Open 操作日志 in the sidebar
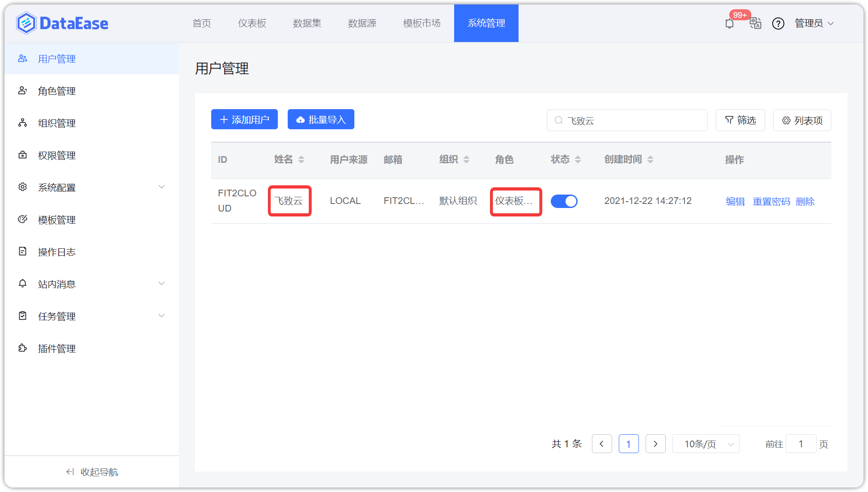This screenshot has height=492, width=868. click(x=92, y=251)
